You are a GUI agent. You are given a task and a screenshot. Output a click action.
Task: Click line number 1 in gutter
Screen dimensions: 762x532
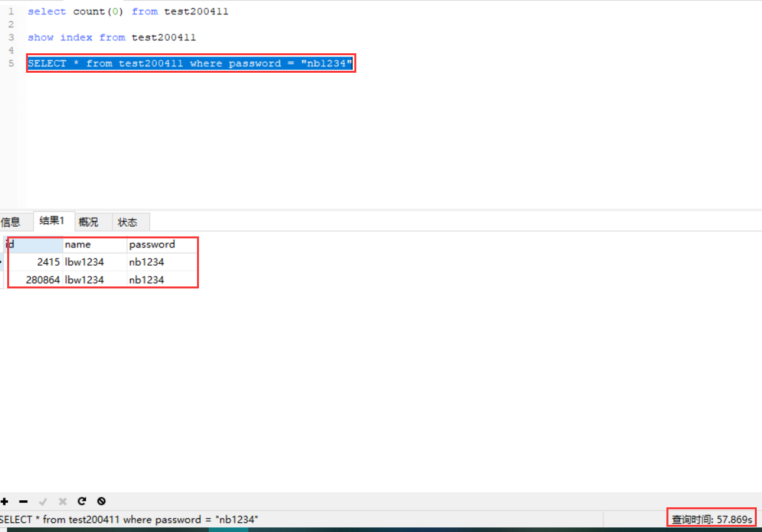pos(10,11)
